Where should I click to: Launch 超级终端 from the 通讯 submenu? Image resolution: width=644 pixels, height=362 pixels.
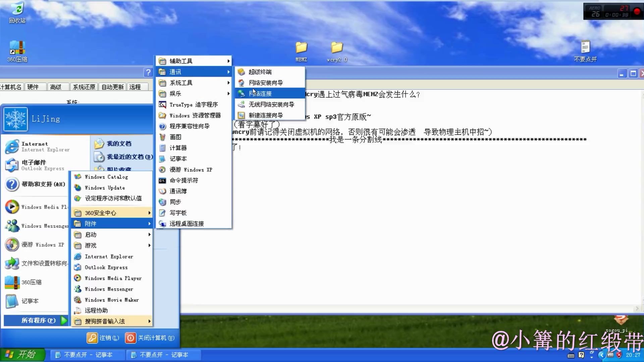click(x=270, y=72)
